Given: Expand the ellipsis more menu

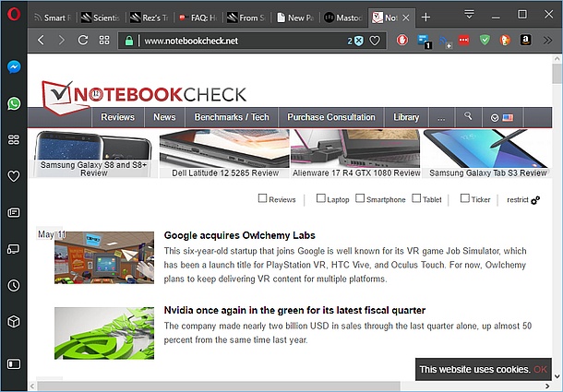Looking at the screenshot, I should (442, 118).
